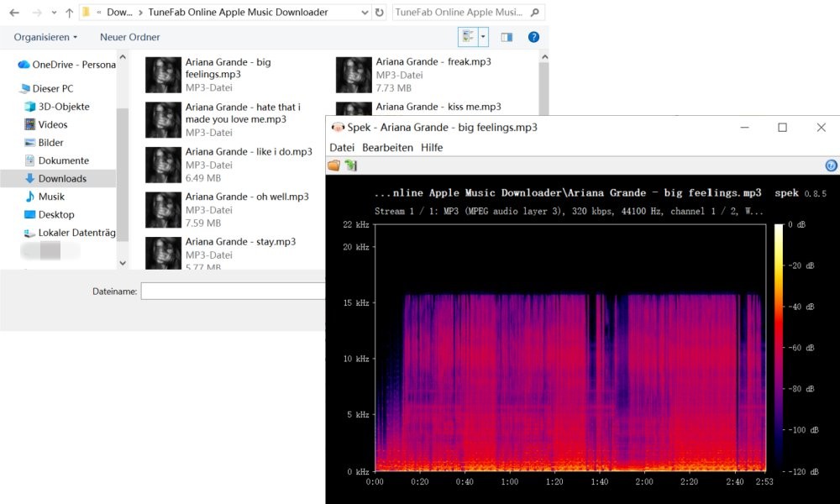Click the Dateiname input field
Screen dimensions: 840x504
[x=233, y=291]
